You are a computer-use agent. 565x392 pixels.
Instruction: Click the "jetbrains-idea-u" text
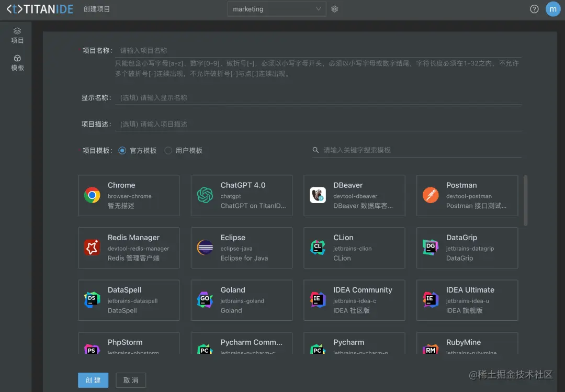(x=467, y=301)
